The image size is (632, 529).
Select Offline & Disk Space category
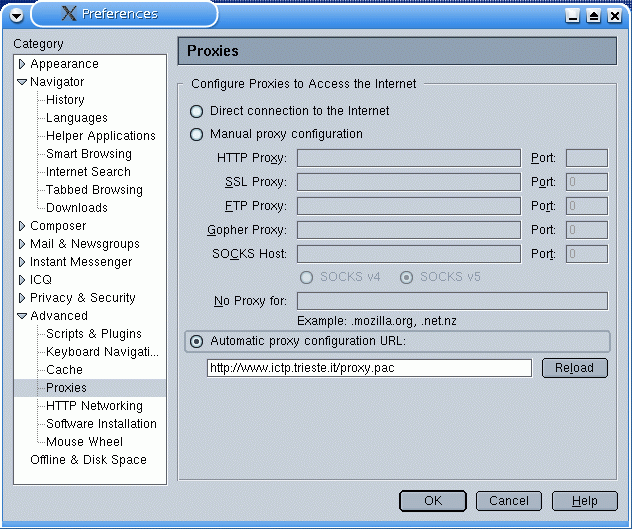(88, 460)
